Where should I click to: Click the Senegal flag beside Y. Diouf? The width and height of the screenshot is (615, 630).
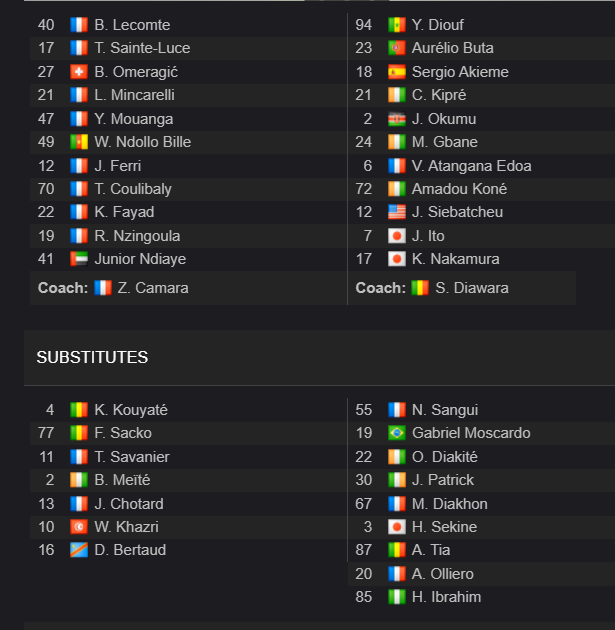[x=396, y=25]
